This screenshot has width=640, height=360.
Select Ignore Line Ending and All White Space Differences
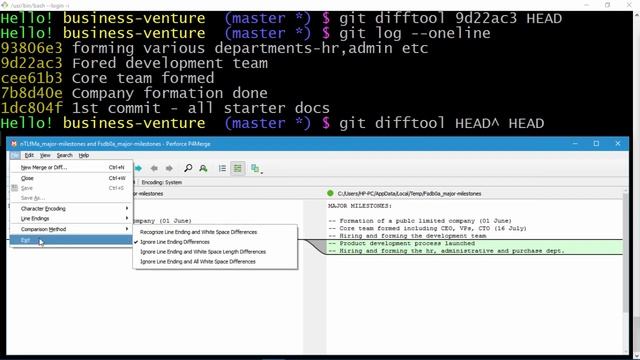[216, 262]
